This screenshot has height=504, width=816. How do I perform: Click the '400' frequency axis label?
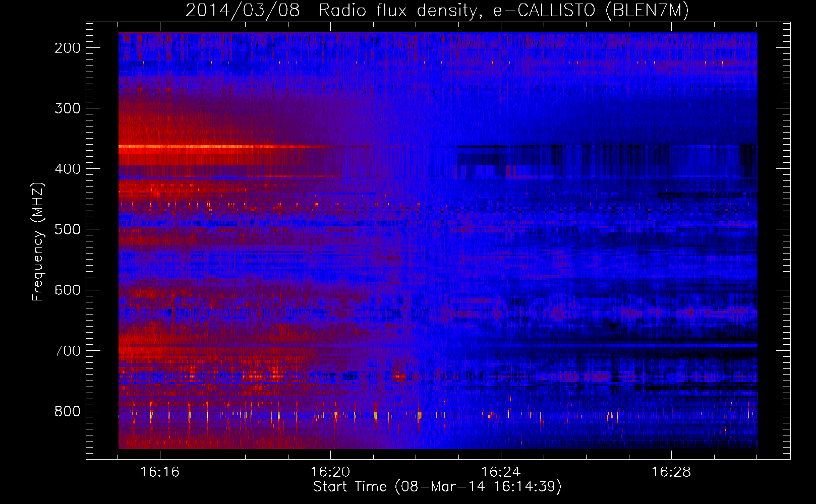[68, 169]
